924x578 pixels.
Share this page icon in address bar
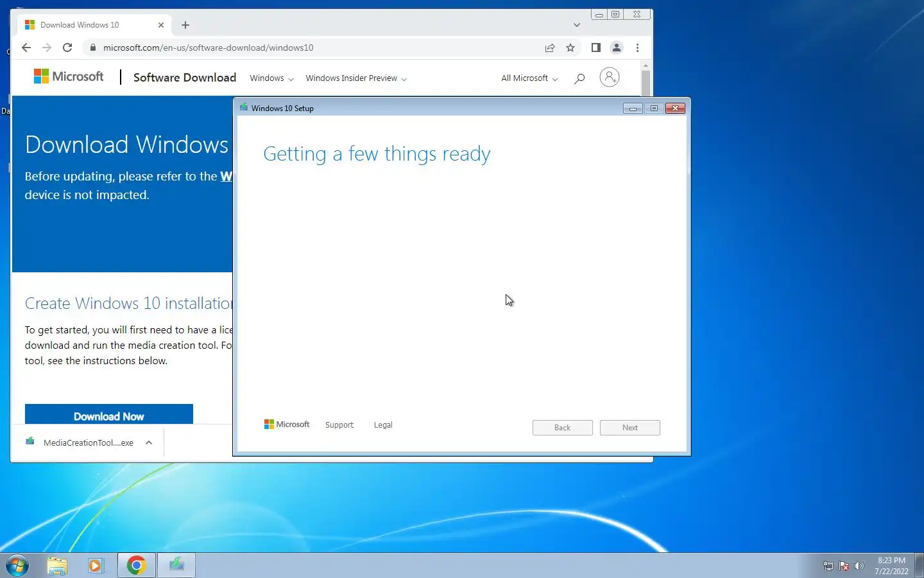(550, 48)
